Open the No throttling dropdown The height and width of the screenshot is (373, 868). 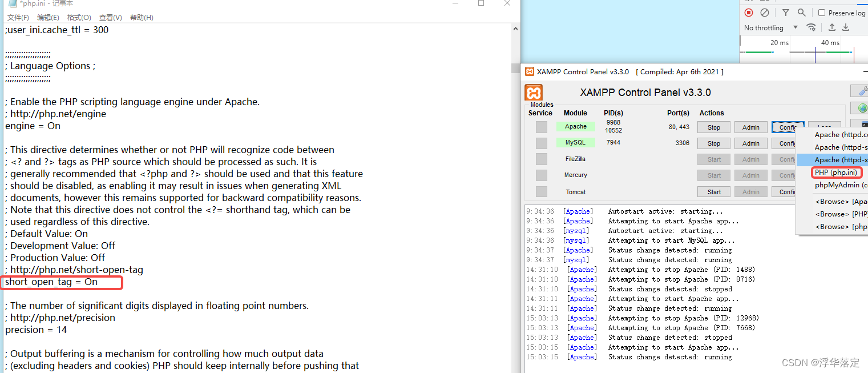coord(770,27)
